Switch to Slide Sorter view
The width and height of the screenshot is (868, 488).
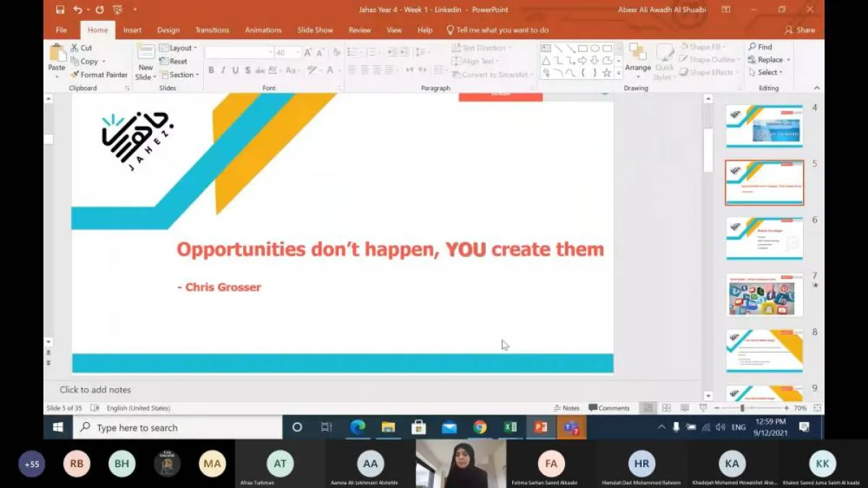pos(666,408)
